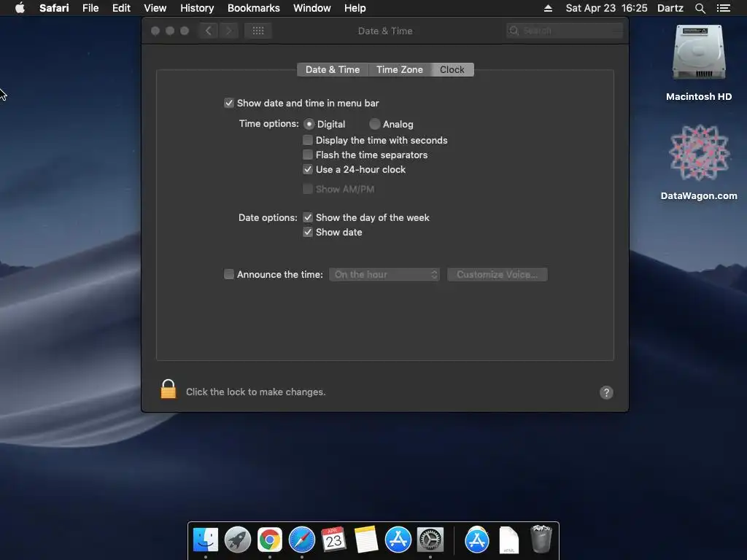Open Safari compass icon in Dock
Viewport: 747px width, 560px height.
click(301, 540)
